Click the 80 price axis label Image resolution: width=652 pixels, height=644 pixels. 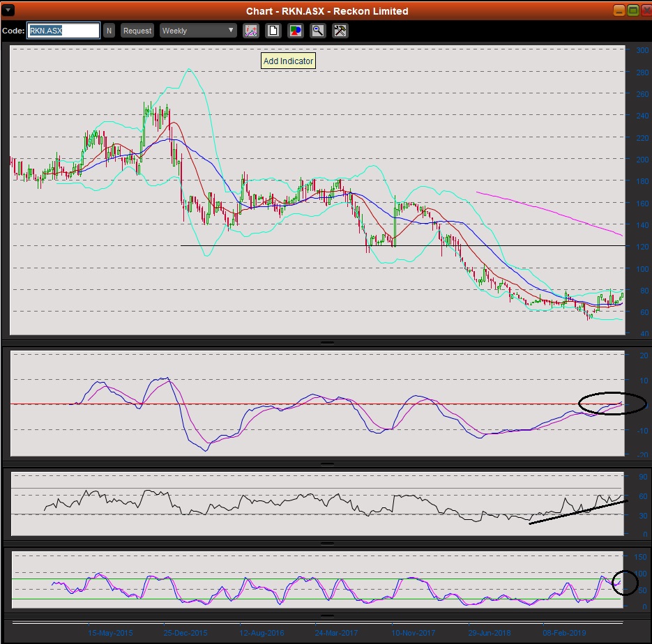pyautogui.click(x=644, y=291)
